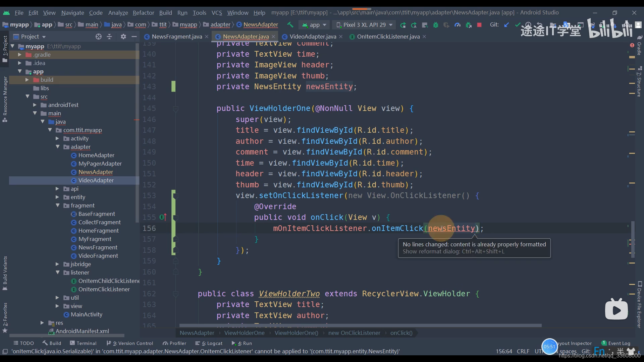Collapse the adapter package
Viewport: 644px width, 362px height.
click(x=57, y=147)
